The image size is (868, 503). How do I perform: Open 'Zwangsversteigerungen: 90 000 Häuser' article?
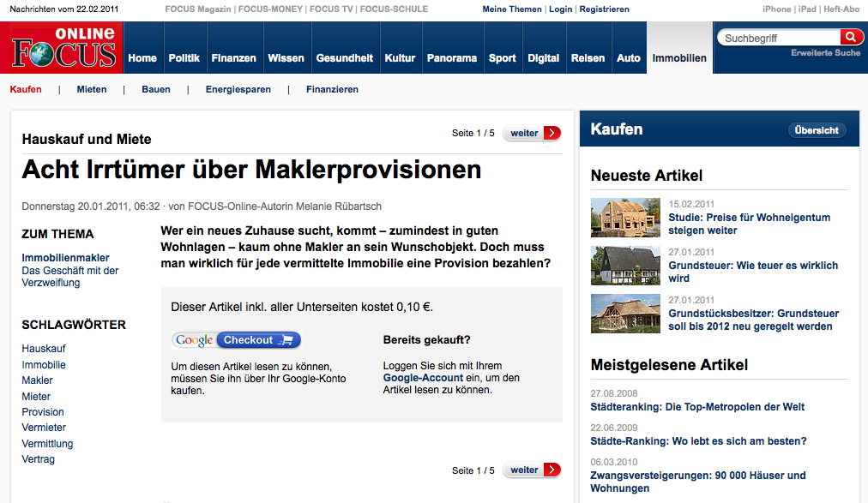tap(697, 482)
